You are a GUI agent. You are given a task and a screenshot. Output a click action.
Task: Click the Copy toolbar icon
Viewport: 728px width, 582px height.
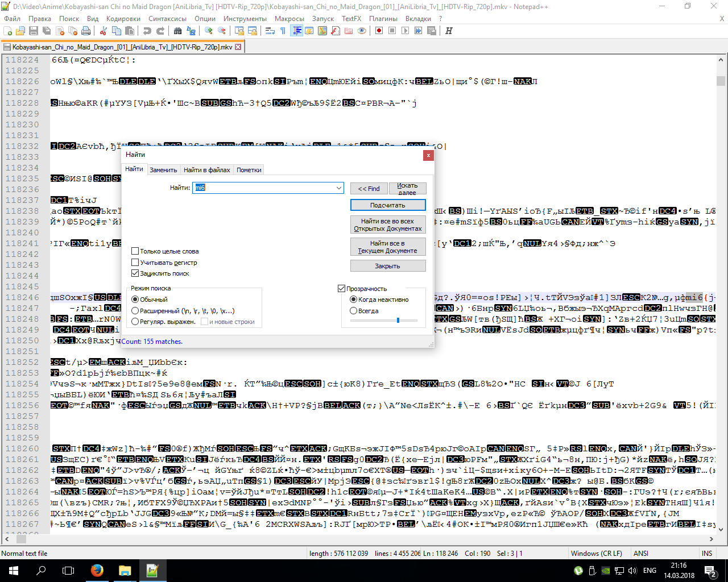pyautogui.click(x=117, y=31)
